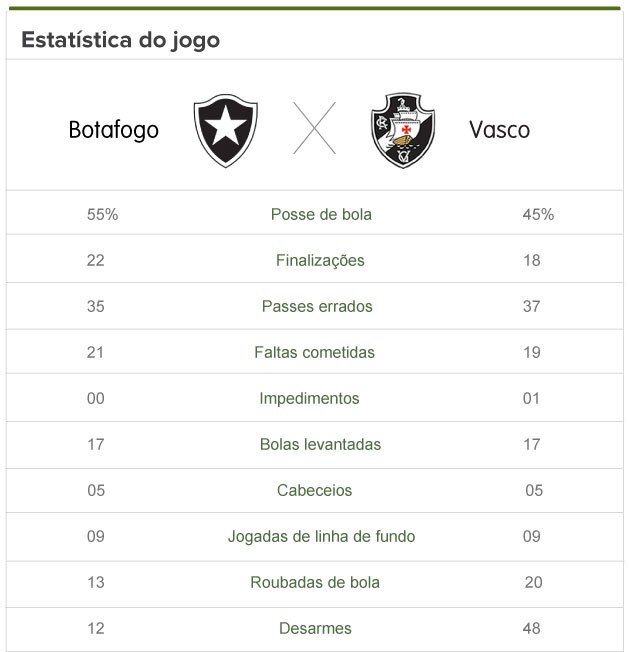Select the Jogadas de linha de fundo label
Viewport: 629px width, 652px height.
[x=321, y=537]
